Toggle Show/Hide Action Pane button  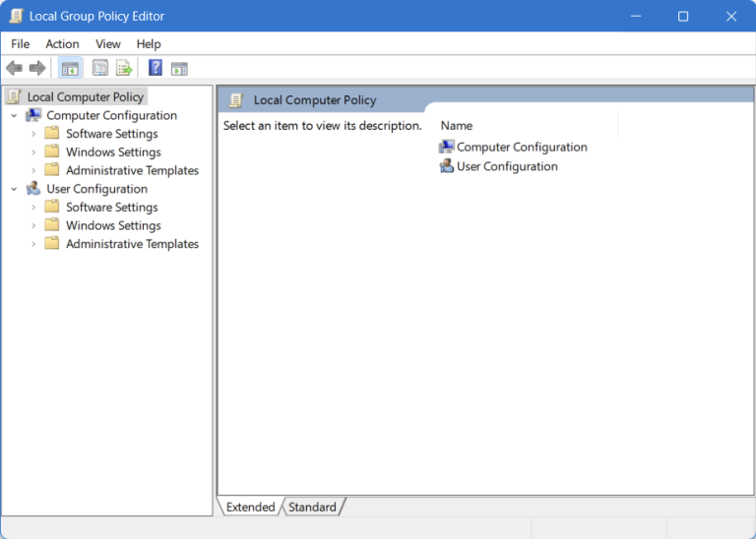click(x=179, y=68)
